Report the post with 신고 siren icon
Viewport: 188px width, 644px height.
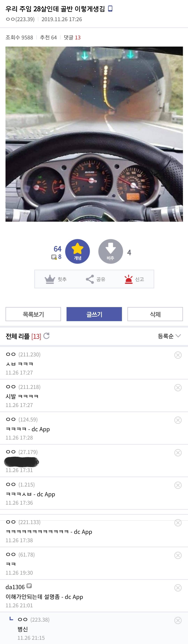[129, 279]
